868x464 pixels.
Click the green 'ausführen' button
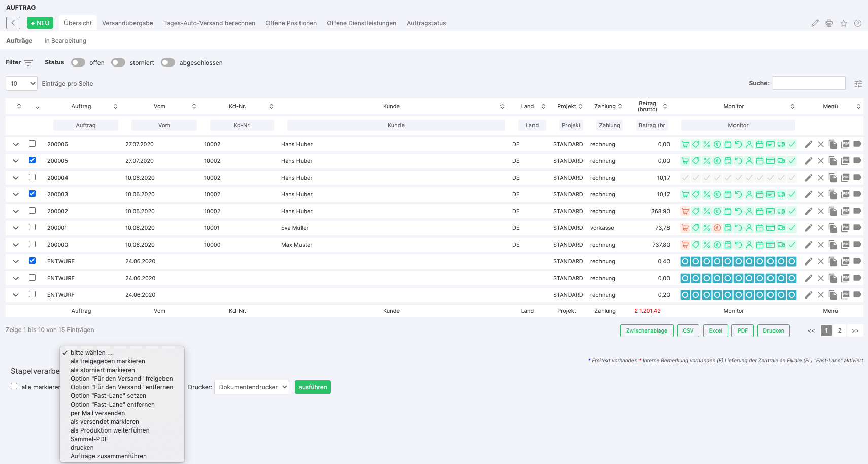click(x=313, y=387)
